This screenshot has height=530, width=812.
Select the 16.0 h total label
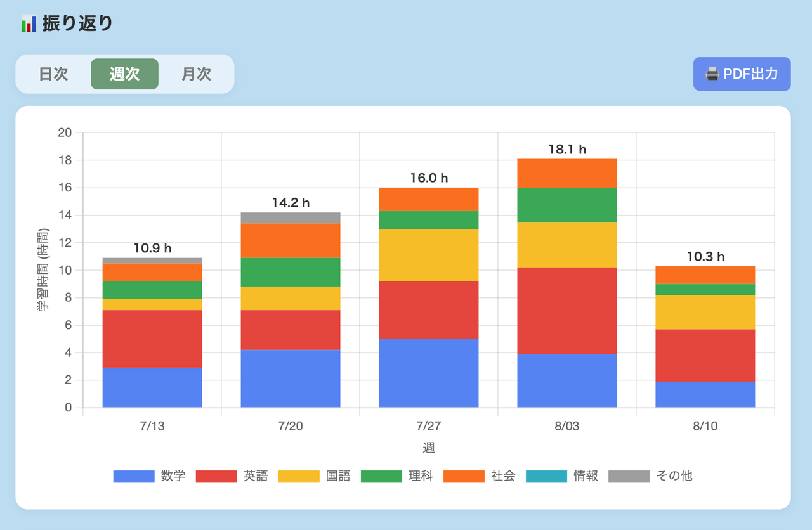(x=429, y=178)
